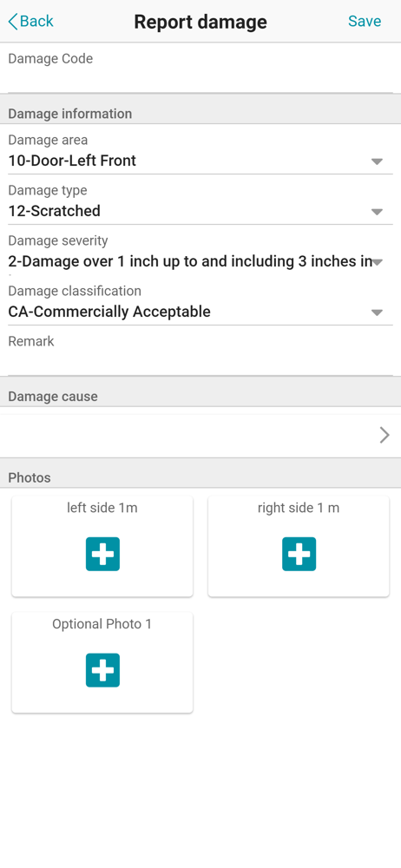Image resolution: width=401 pixels, height=868 pixels.
Task: Click the Back chevron arrow icon
Action: (x=13, y=22)
